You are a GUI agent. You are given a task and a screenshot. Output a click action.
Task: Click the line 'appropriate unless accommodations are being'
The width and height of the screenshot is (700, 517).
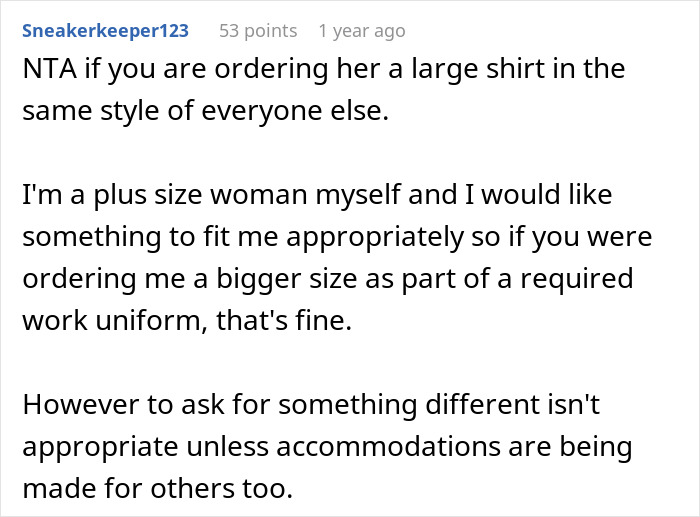[x=328, y=446]
